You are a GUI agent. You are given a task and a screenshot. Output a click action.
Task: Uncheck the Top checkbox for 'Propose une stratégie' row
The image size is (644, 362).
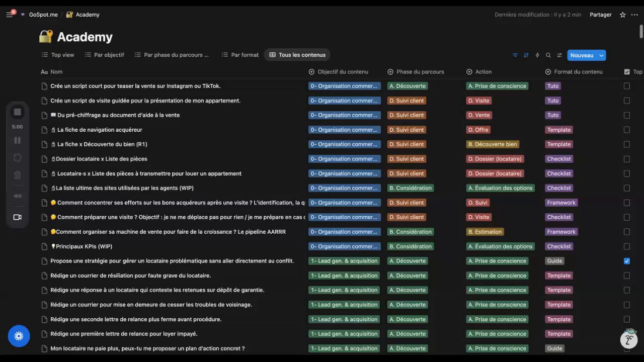(627, 261)
